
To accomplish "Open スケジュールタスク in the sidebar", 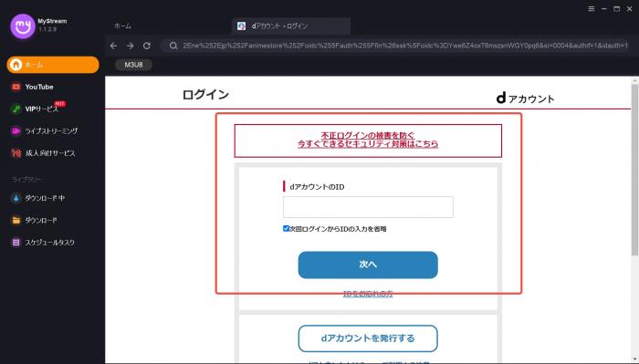I will pyautogui.click(x=49, y=243).
